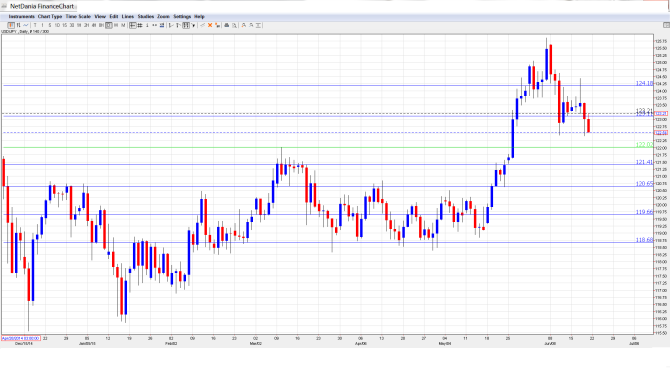The image size is (670, 377).
Task: Open the Lines menu
Action: click(128, 17)
